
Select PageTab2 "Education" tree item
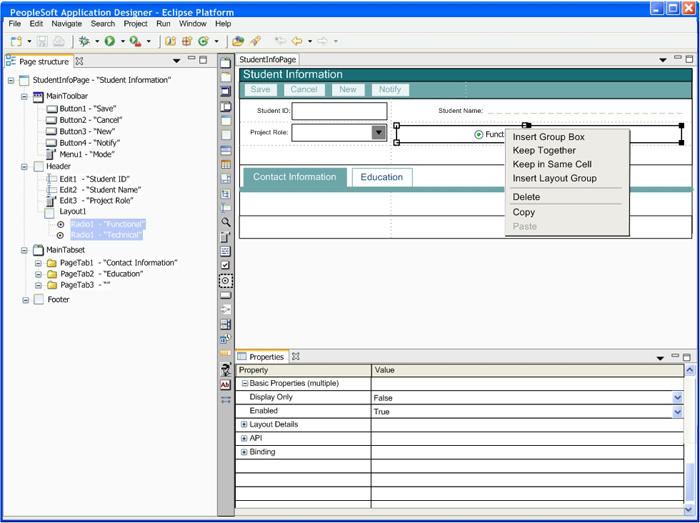102,274
